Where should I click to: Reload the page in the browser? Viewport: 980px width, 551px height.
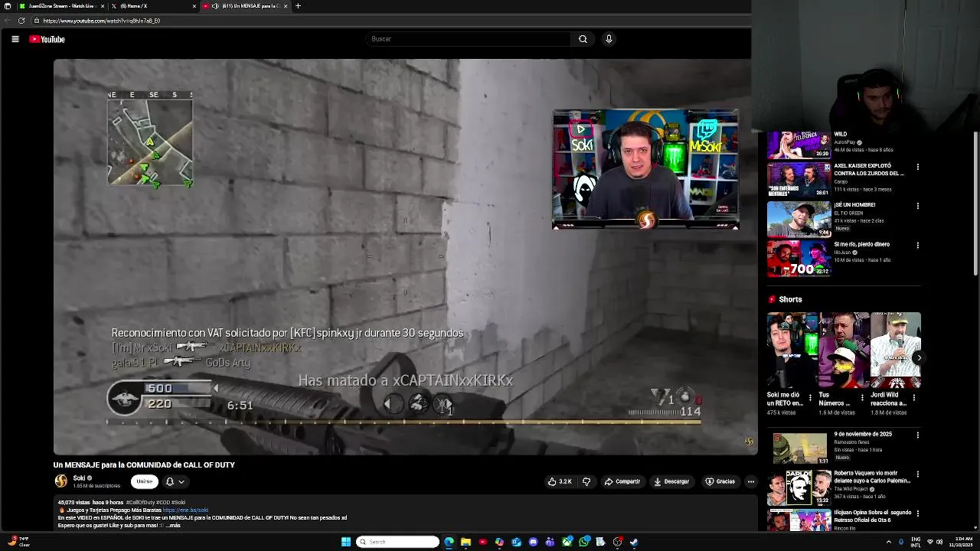[x=21, y=21]
